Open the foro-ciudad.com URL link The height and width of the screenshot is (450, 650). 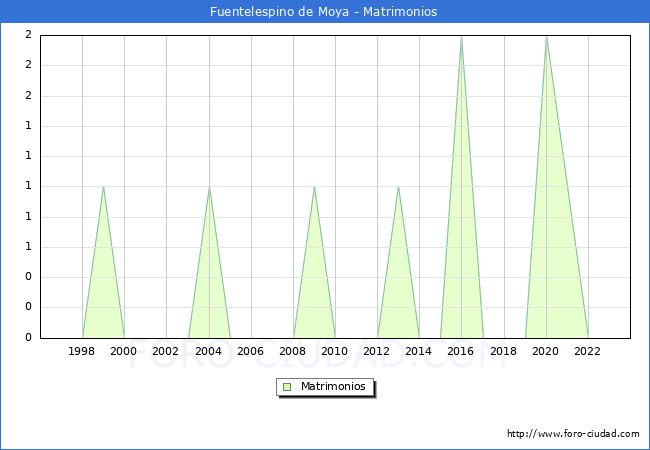(x=573, y=434)
